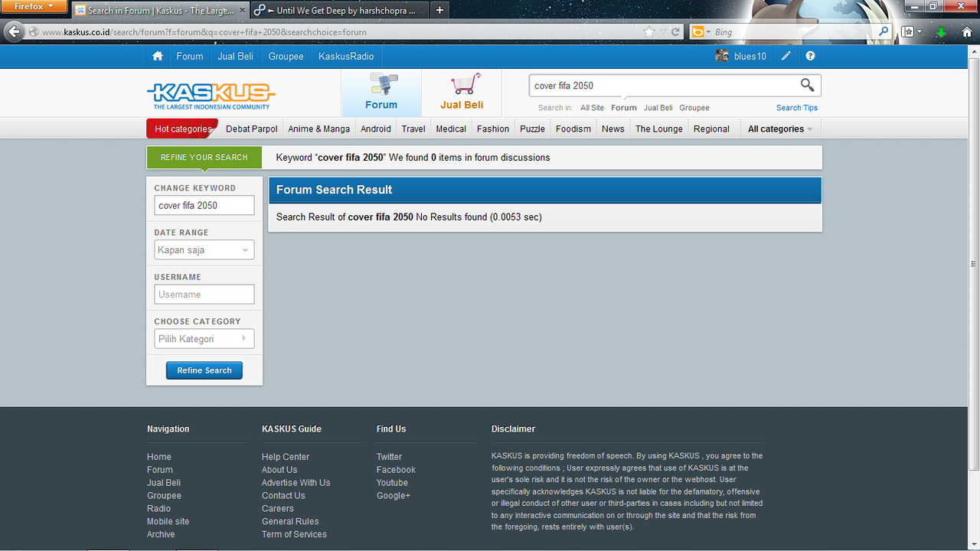Go to Kaskus home via house icon
This screenshot has height=551, width=980.
pyautogui.click(x=158, y=56)
